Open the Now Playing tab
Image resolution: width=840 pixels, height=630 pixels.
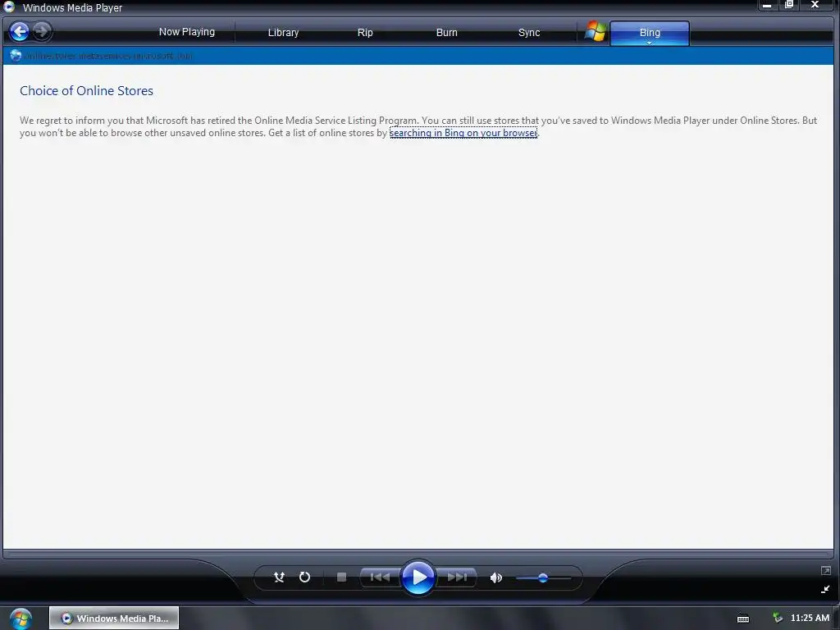click(186, 32)
